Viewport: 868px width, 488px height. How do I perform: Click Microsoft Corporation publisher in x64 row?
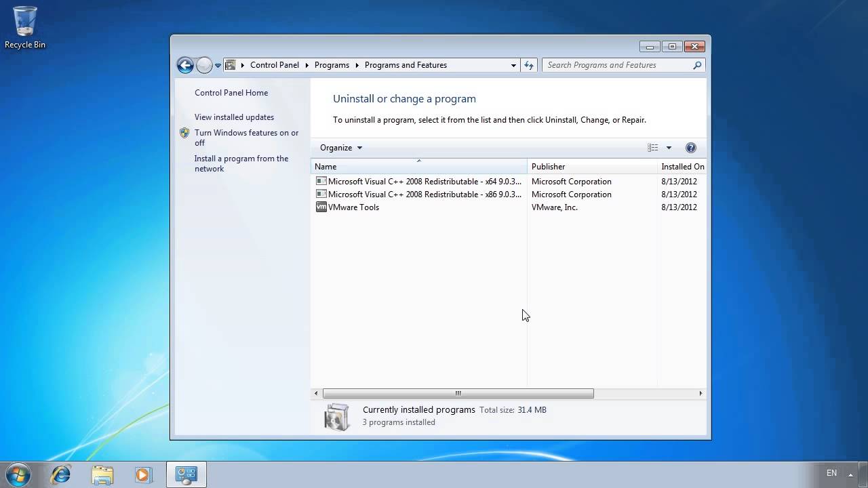[572, 182]
